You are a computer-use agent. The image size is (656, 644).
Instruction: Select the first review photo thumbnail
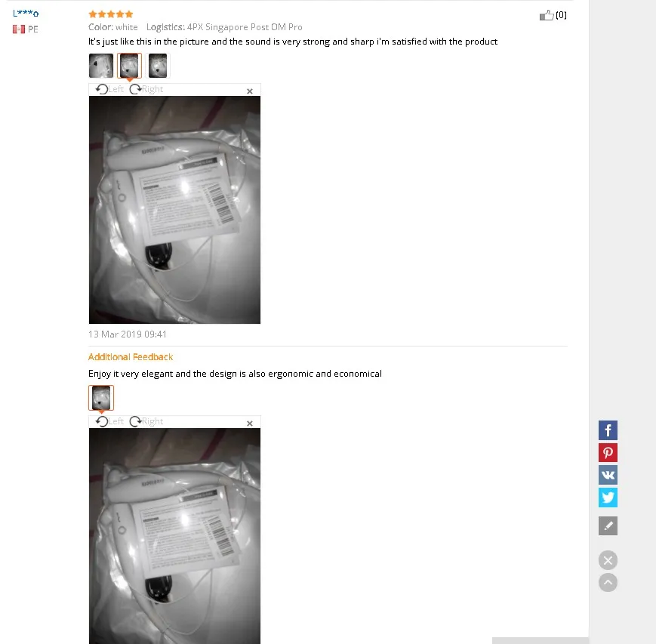pos(101,66)
